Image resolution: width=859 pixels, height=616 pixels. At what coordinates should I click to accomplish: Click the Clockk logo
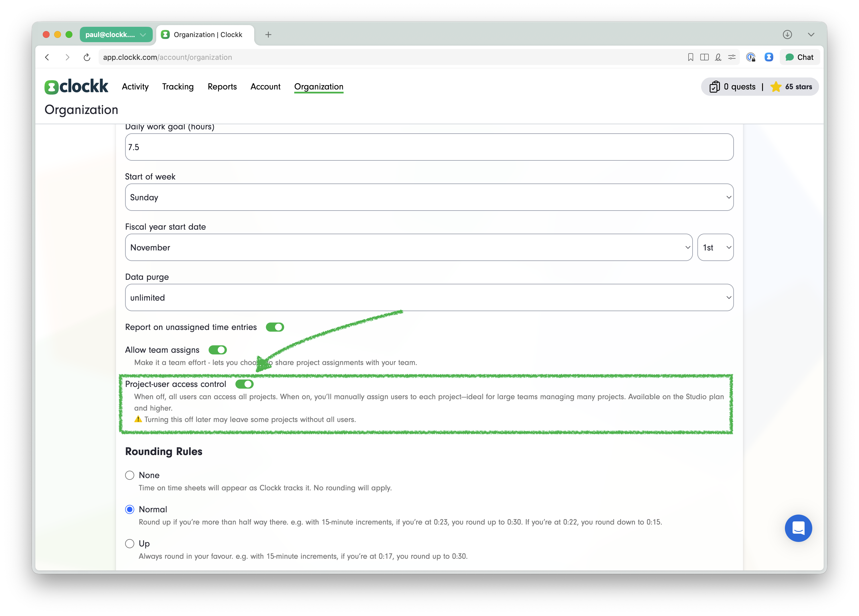(x=76, y=87)
